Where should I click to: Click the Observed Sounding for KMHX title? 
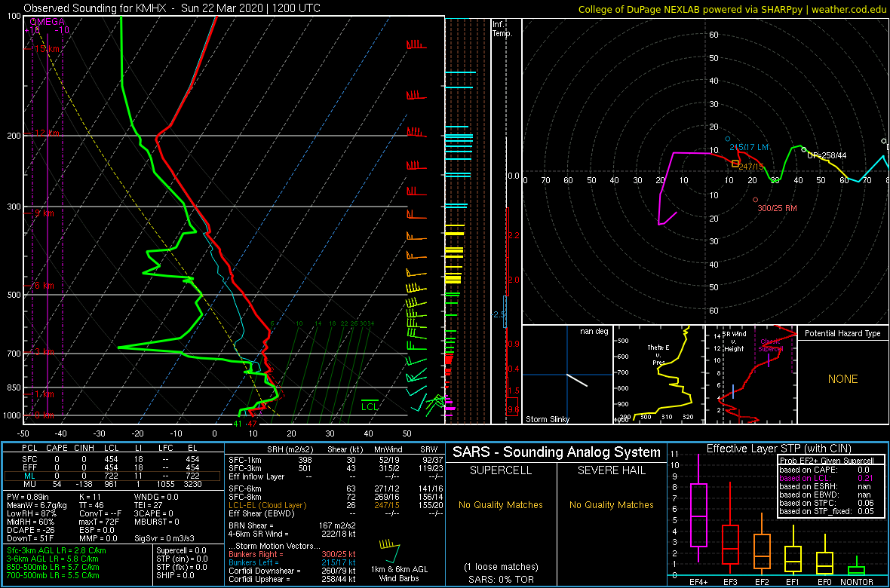tap(172, 8)
